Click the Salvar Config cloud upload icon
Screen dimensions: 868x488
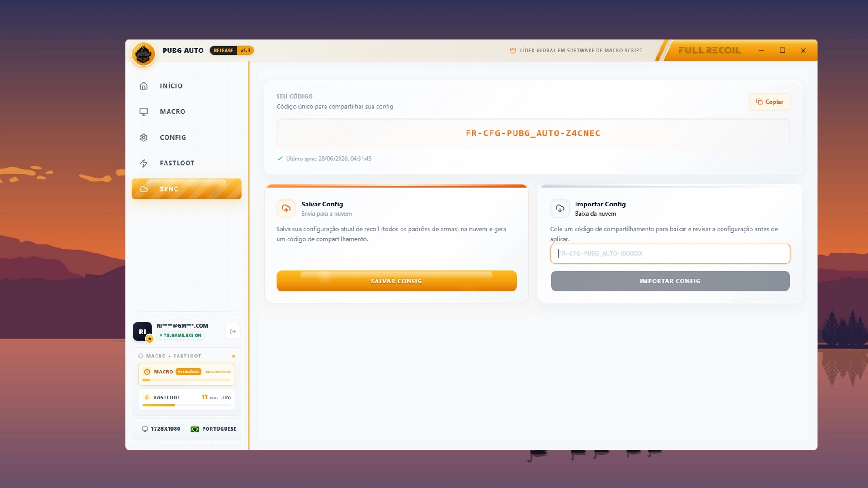[x=286, y=208]
